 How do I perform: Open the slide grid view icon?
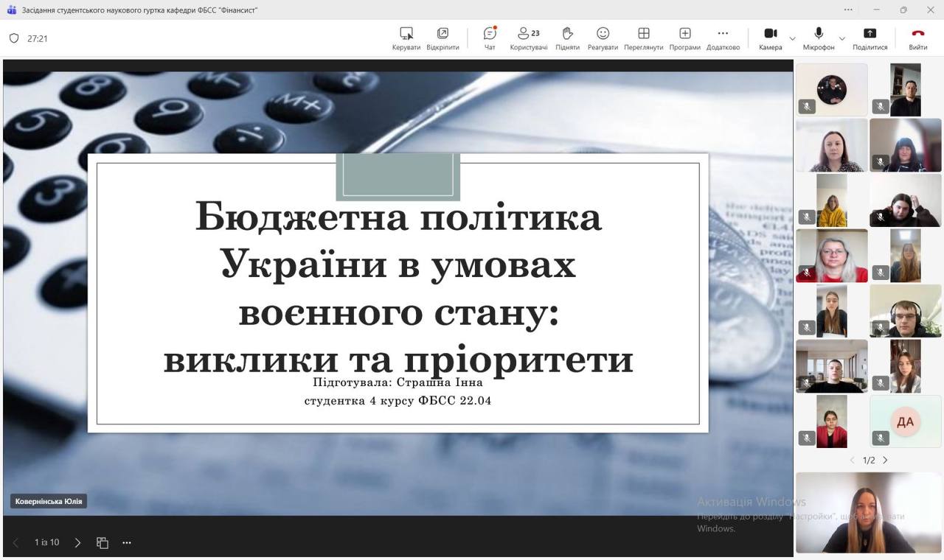point(103,543)
